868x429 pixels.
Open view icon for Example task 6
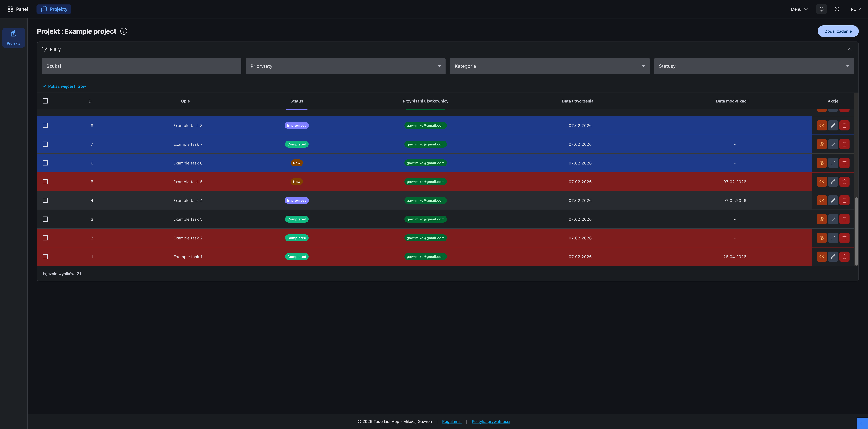822,163
